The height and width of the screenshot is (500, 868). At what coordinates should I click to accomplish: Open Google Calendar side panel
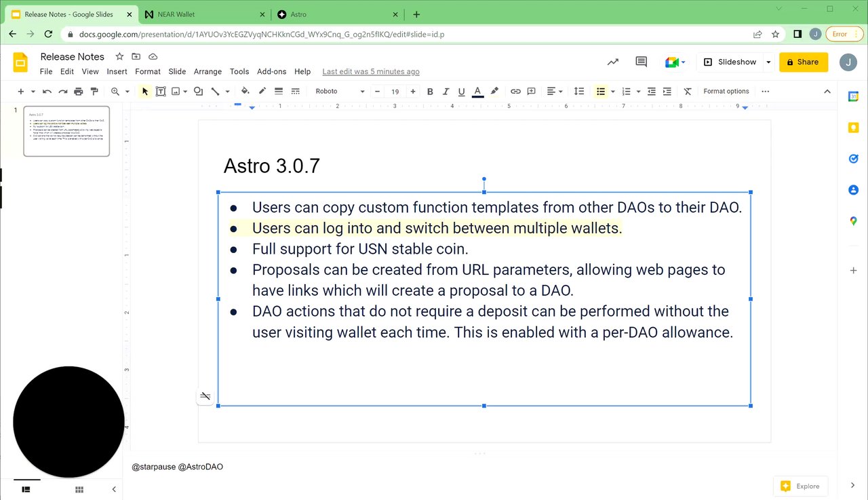[x=853, y=97]
